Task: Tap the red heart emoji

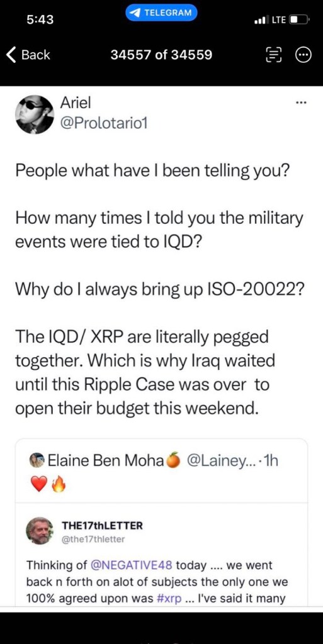Action: pyautogui.click(x=39, y=486)
